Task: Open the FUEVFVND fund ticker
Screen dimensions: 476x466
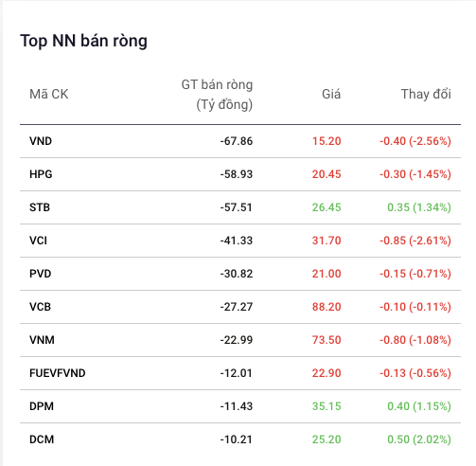Action: pyautogui.click(x=58, y=373)
